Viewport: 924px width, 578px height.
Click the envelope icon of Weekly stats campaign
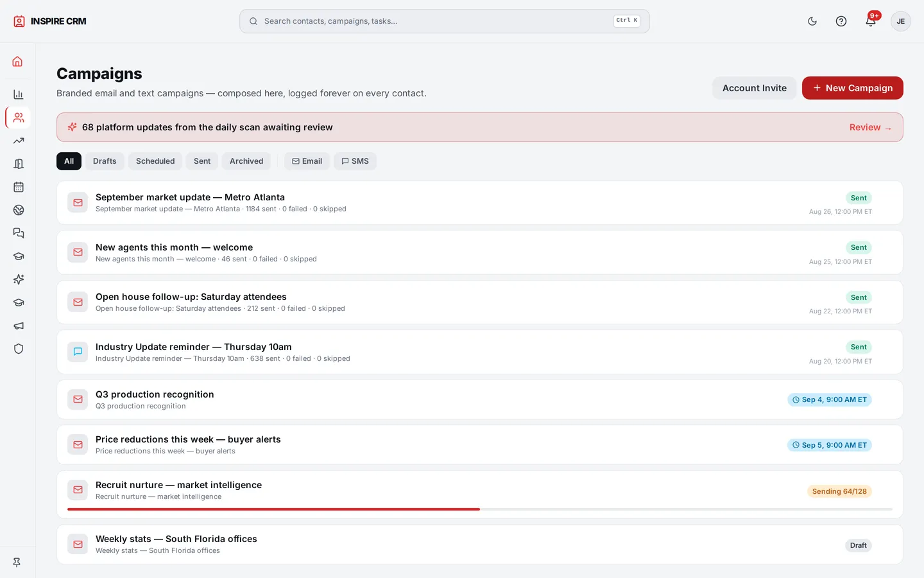[78, 545]
